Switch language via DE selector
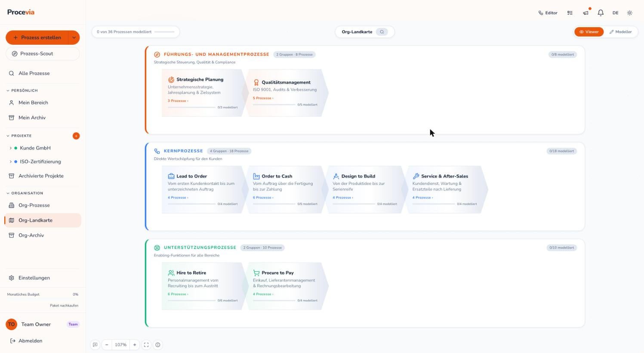Screen dimensions: 644x353 point(616,13)
